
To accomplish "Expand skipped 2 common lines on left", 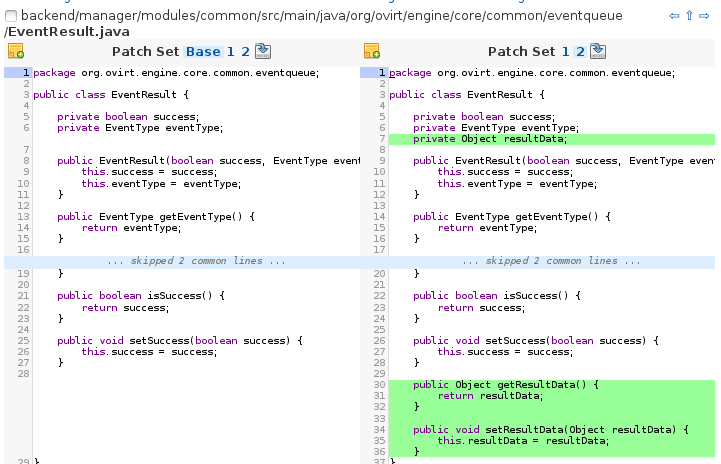I will (x=196, y=261).
